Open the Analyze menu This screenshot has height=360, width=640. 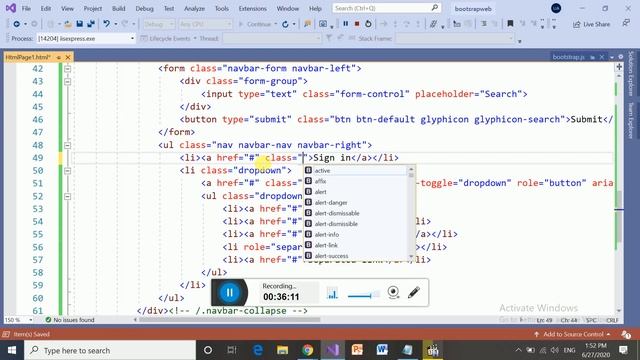click(194, 8)
